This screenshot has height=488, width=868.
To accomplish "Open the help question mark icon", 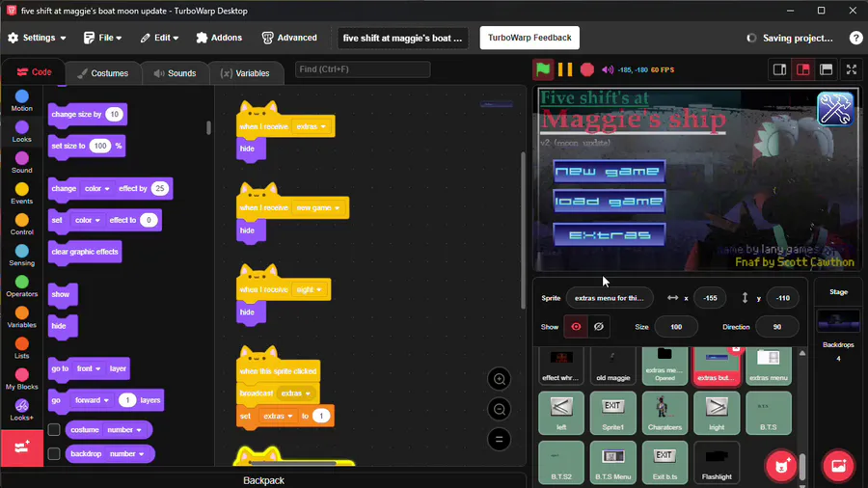I will (855, 38).
